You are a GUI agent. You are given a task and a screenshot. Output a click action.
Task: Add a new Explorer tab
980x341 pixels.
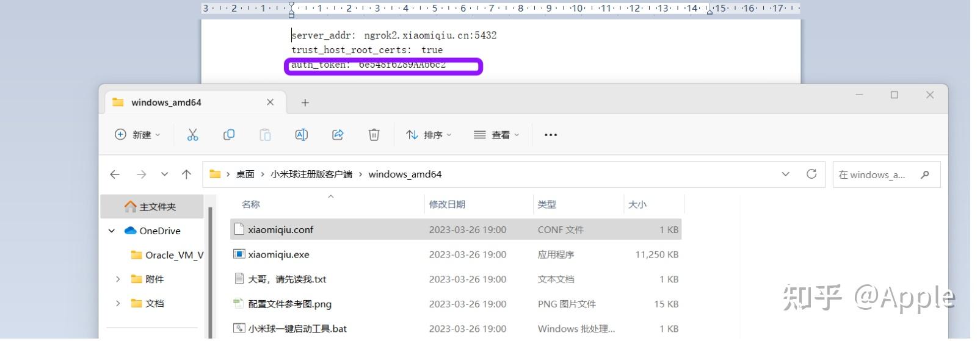pos(305,103)
